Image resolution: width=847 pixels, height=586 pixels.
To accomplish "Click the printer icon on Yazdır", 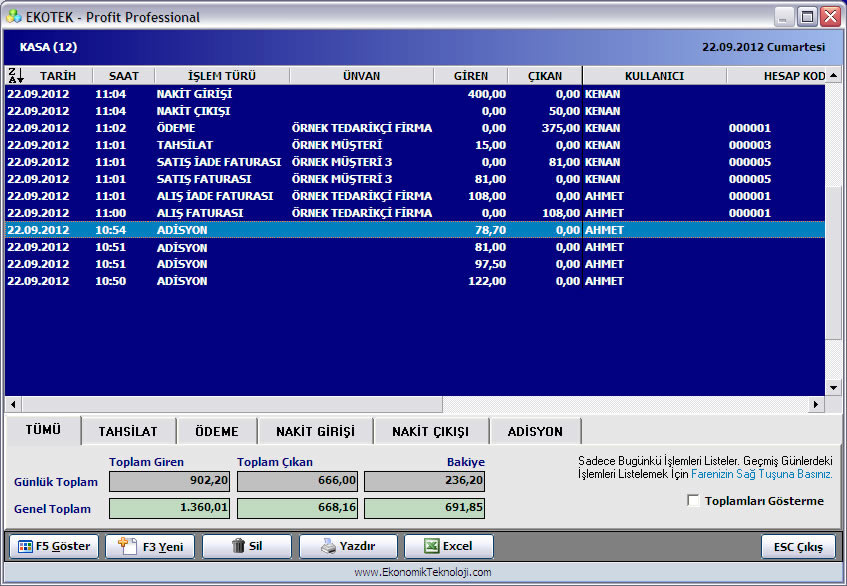I will click(328, 546).
